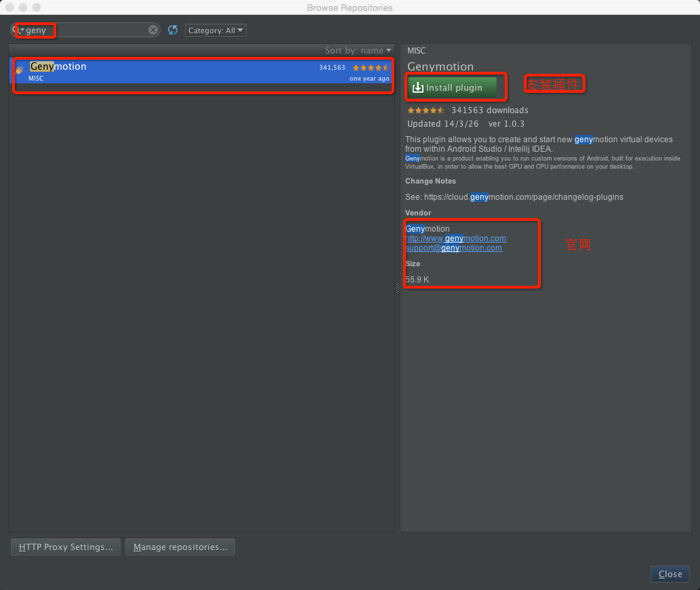Open the http://www.genymotion.com vendor link

tap(456, 238)
